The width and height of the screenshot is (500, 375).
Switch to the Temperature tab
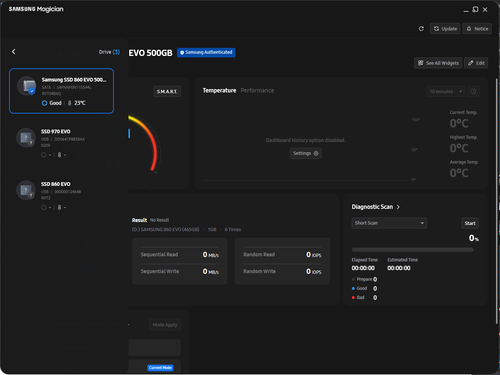pyautogui.click(x=219, y=90)
